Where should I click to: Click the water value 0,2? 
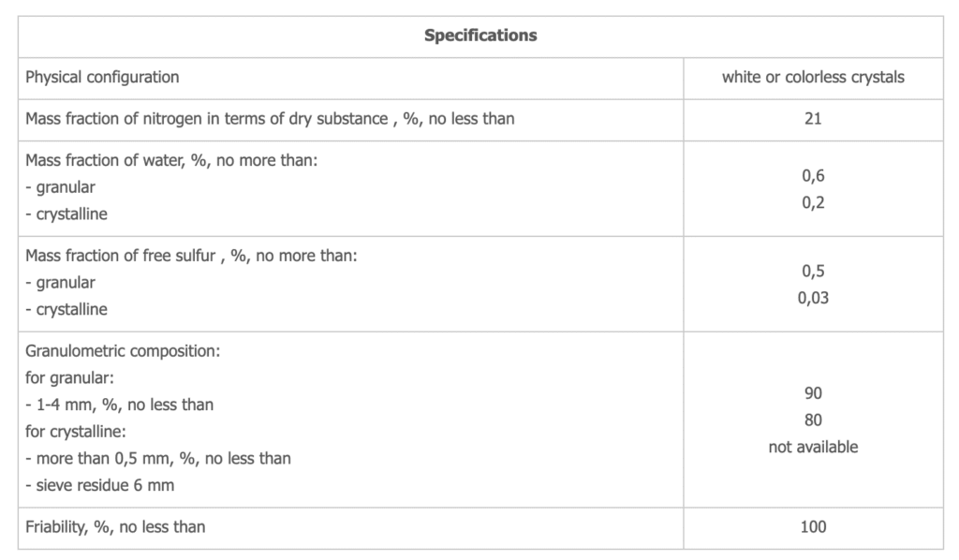pos(813,201)
